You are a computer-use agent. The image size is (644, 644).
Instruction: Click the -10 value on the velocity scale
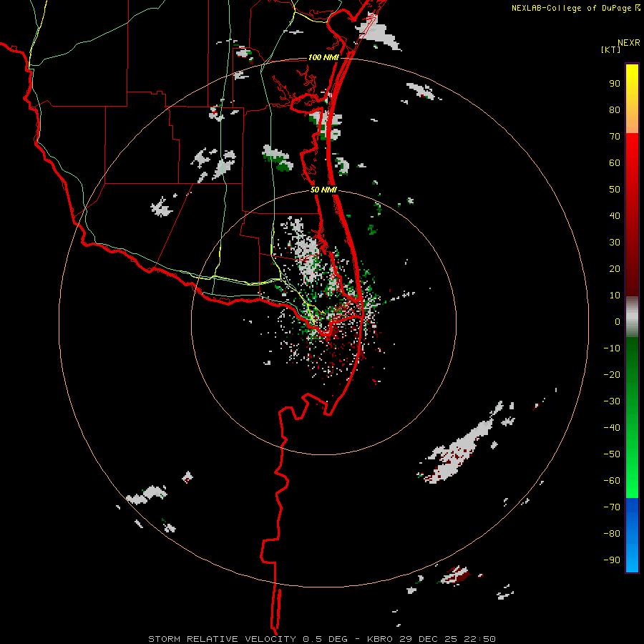click(x=612, y=348)
